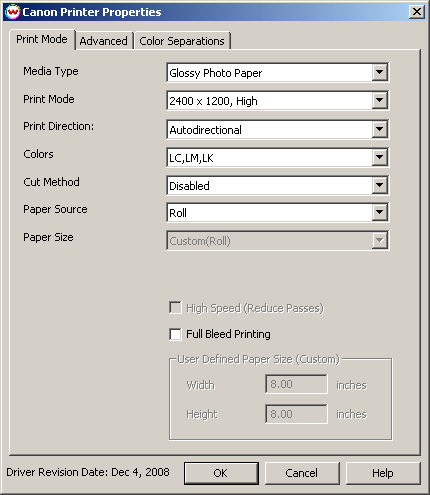
Task: Close the Canon Printer Properties dialog
Action: coord(417,12)
